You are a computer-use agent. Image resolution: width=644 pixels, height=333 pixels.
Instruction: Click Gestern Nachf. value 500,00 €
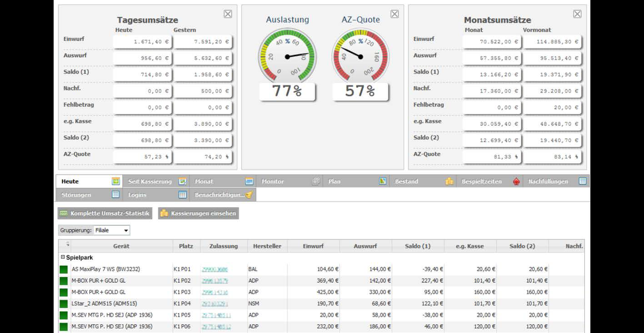coord(203,91)
